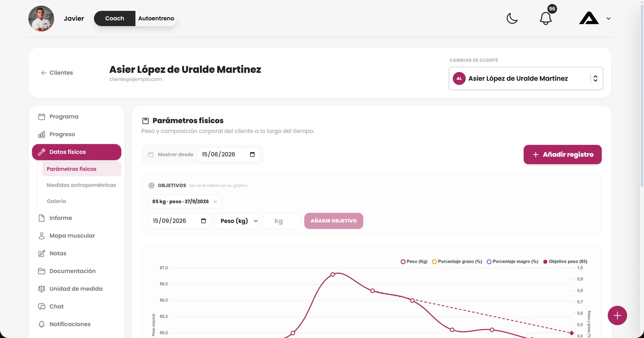Open Notificaciones in the sidebar
This screenshot has height=338, width=644.
click(x=76, y=324)
